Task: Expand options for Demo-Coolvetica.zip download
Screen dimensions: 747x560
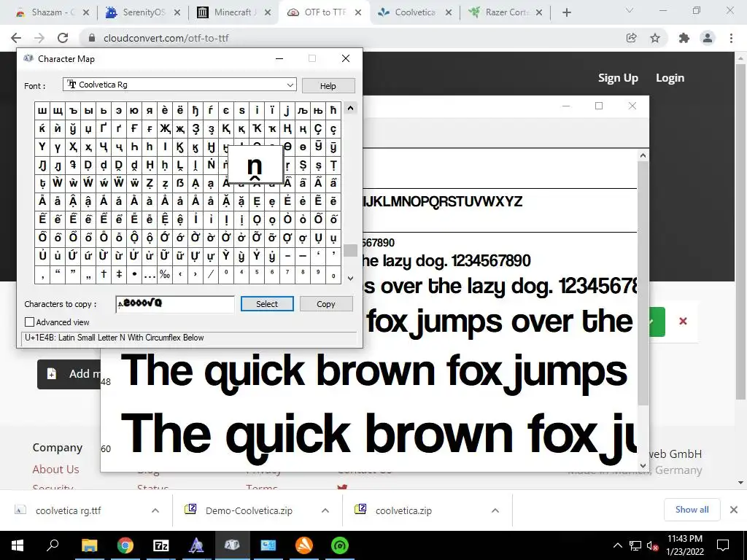Action: (325, 510)
